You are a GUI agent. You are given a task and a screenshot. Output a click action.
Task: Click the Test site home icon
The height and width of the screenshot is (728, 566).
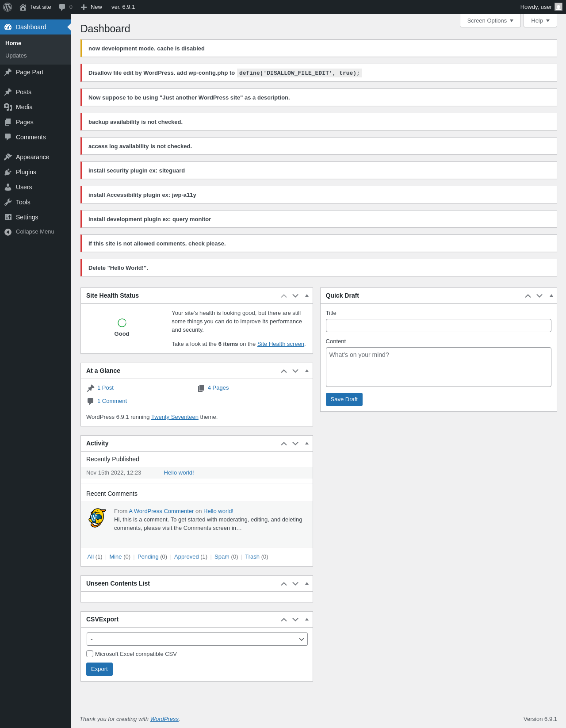click(x=23, y=7)
